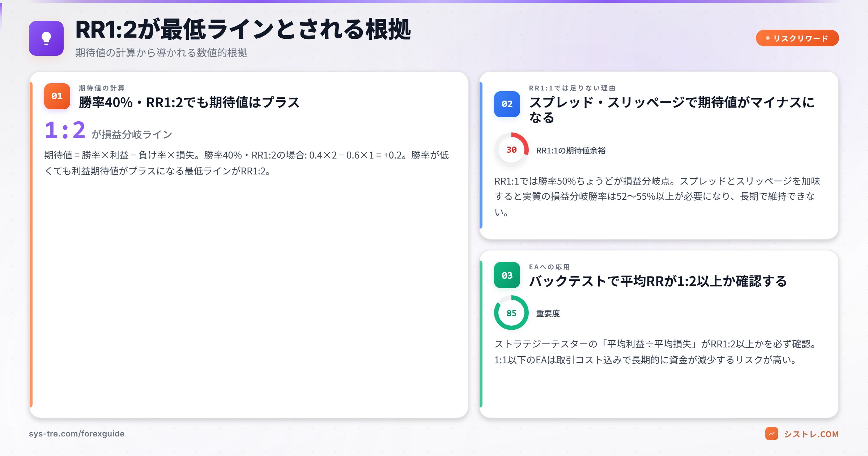Click the large purple 1:2 figure
Image resolution: width=868 pixels, height=456 pixels.
[65, 130]
